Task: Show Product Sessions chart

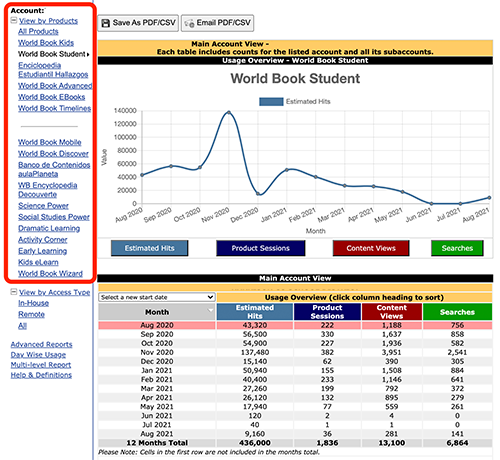Action: click(261, 248)
